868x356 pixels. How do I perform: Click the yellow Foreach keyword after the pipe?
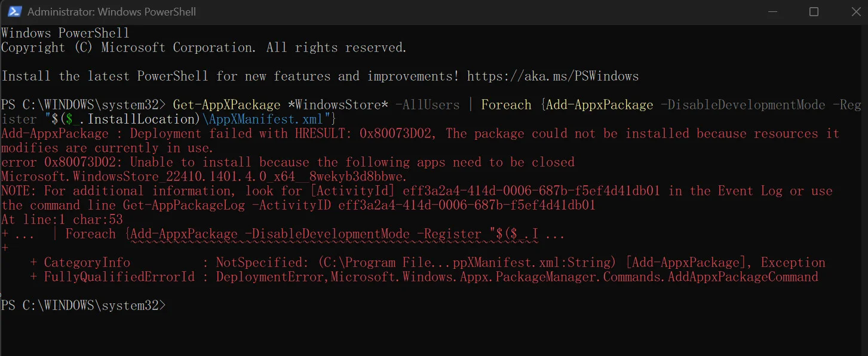[506, 105]
